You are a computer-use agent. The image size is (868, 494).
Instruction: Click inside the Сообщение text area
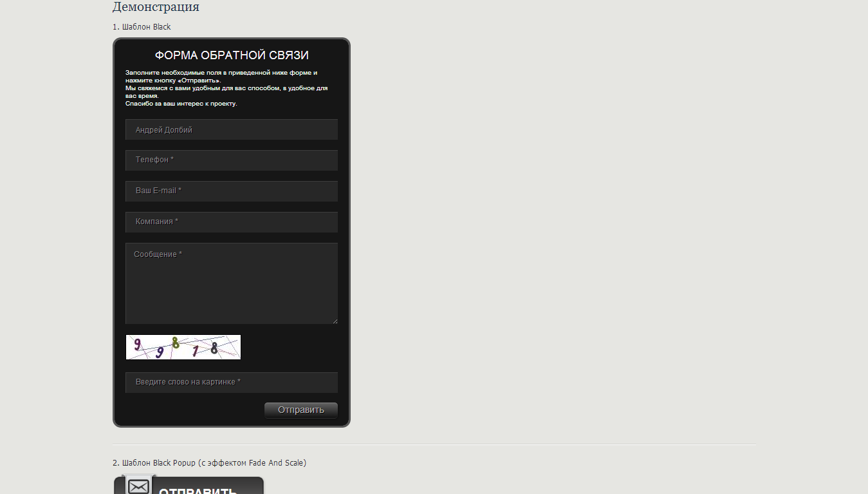click(x=231, y=283)
